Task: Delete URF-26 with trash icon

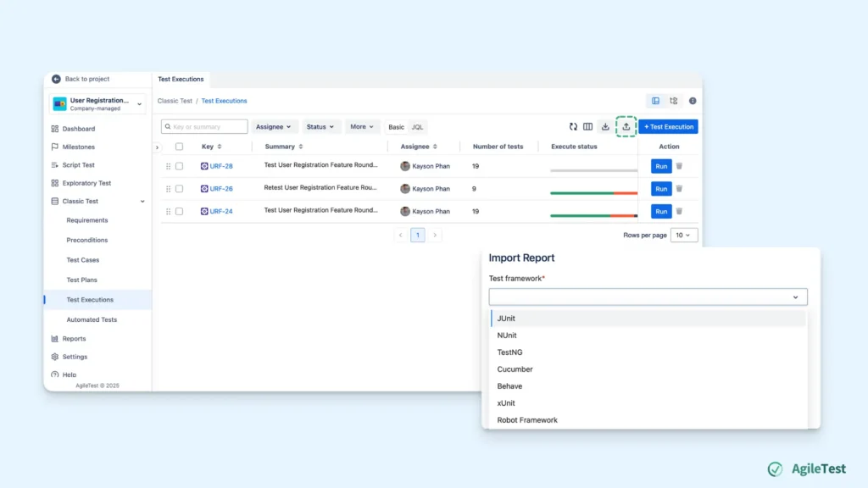Action: (x=679, y=189)
